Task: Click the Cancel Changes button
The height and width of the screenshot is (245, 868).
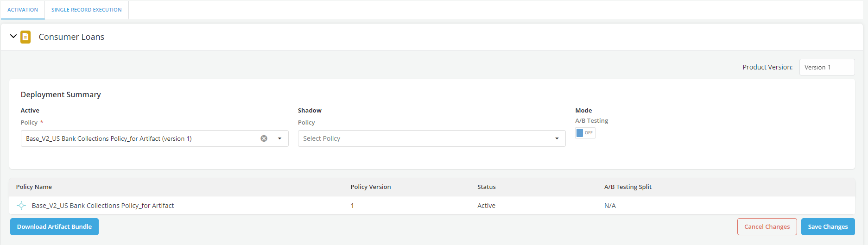Action: point(767,226)
